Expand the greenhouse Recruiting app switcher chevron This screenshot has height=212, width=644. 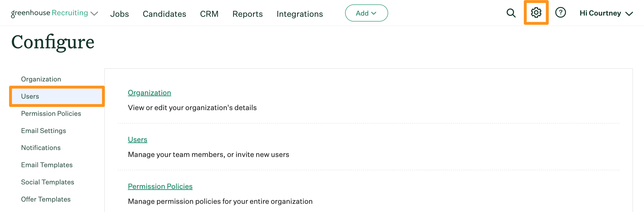(94, 14)
